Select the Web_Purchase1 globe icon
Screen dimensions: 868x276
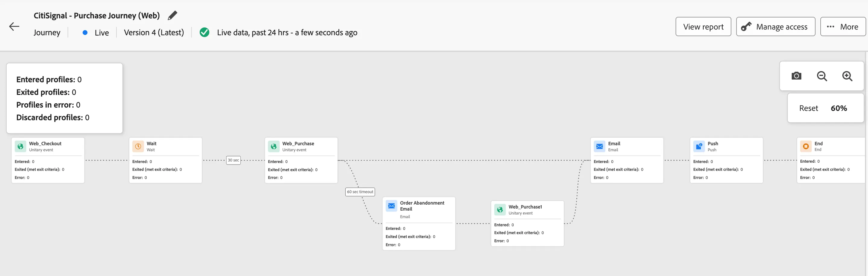(x=500, y=210)
